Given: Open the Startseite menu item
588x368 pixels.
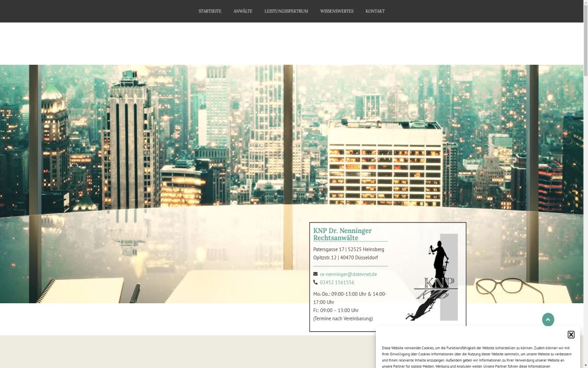Looking at the screenshot, I should (210, 11).
